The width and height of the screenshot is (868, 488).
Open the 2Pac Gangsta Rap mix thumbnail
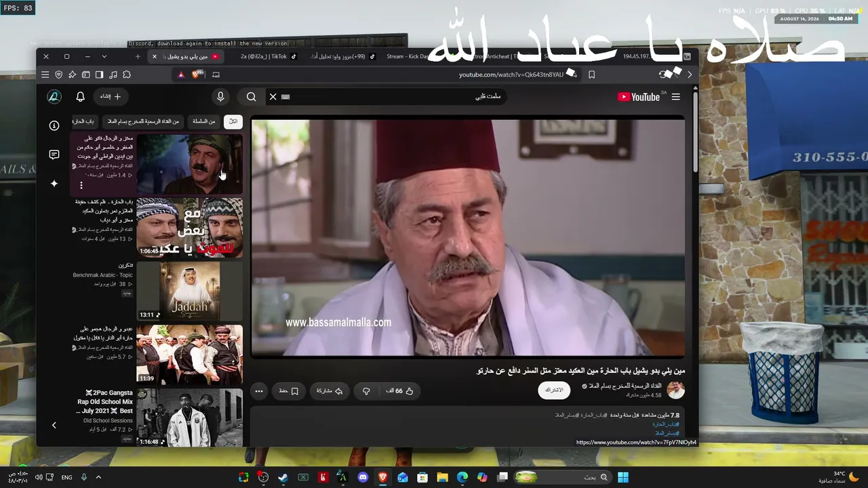[189, 418]
